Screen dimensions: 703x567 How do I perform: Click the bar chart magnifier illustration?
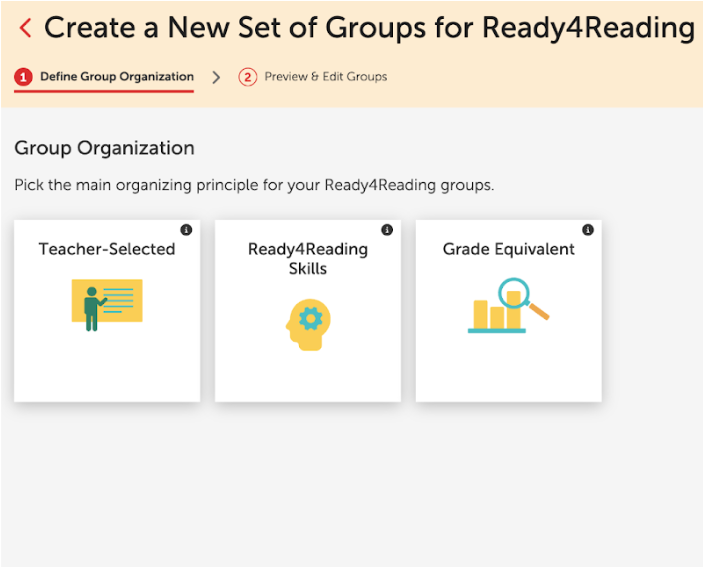[x=508, y=306]
